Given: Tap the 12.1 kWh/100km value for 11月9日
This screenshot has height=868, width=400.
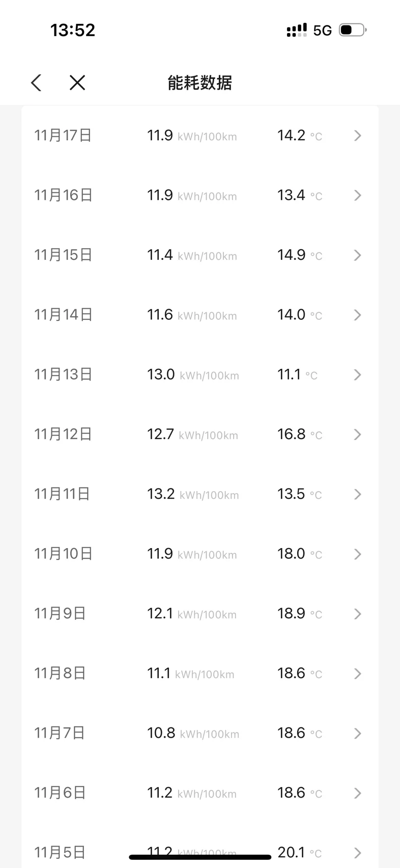Looking at the screenshot, I should click(x=191, y=614).
